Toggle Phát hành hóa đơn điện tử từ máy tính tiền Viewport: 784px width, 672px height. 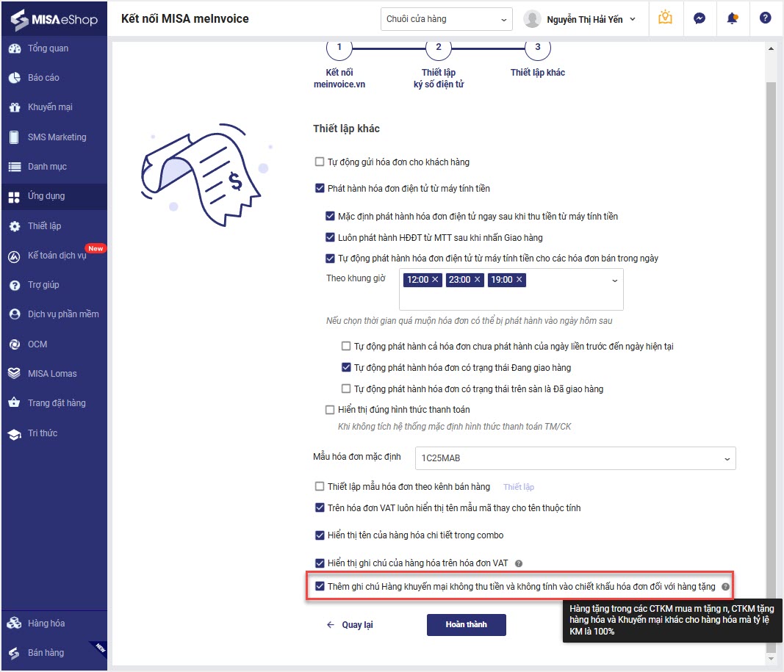[x=320, y=188]
